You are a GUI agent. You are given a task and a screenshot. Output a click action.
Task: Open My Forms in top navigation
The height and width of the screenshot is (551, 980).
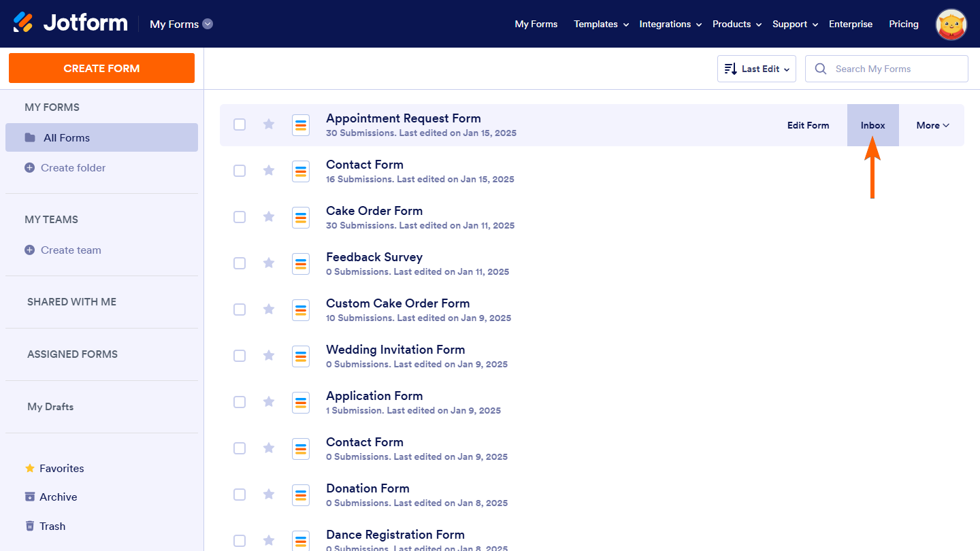[536, 24]
